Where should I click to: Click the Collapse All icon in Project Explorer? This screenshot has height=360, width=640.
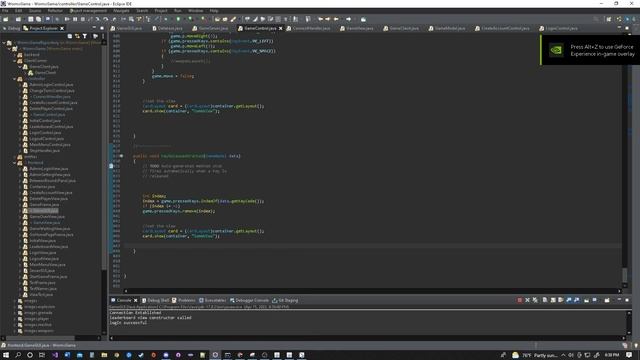[x=70, y=36]
